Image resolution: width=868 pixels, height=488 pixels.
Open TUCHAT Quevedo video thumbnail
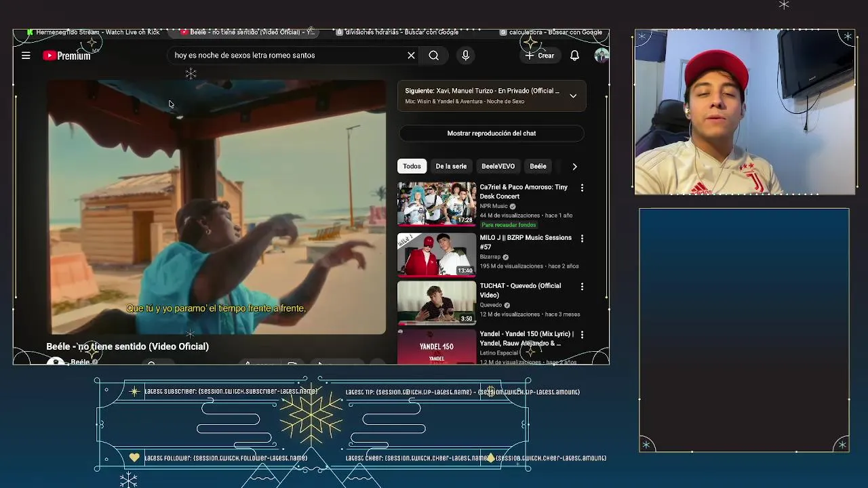tap(437, 302)
